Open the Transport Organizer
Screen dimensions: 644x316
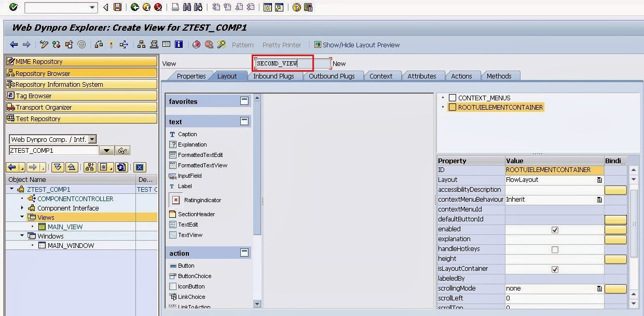[x=81, y=107]
